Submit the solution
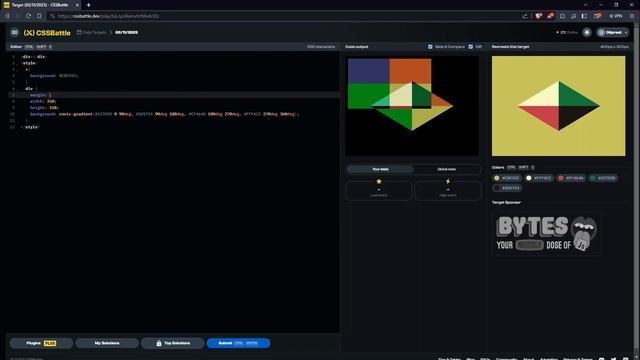Screen dimensions: 640x360 pyautogui.click(x=238, y=343)
